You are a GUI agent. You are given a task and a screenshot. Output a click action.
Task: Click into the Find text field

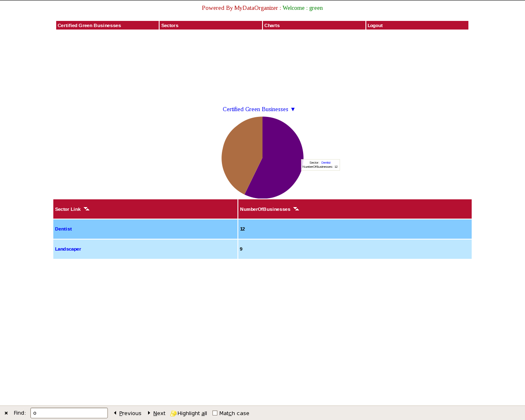pyautogui.click(x=69, y=413)
